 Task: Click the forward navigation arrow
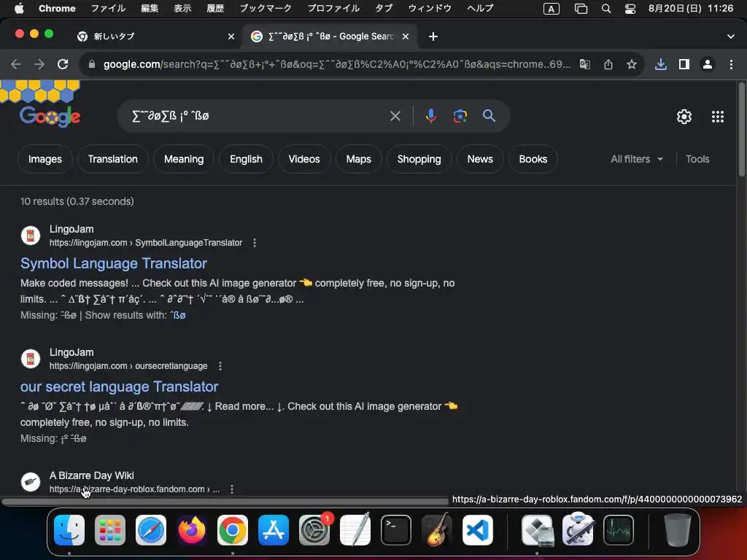tap(39, 64)
